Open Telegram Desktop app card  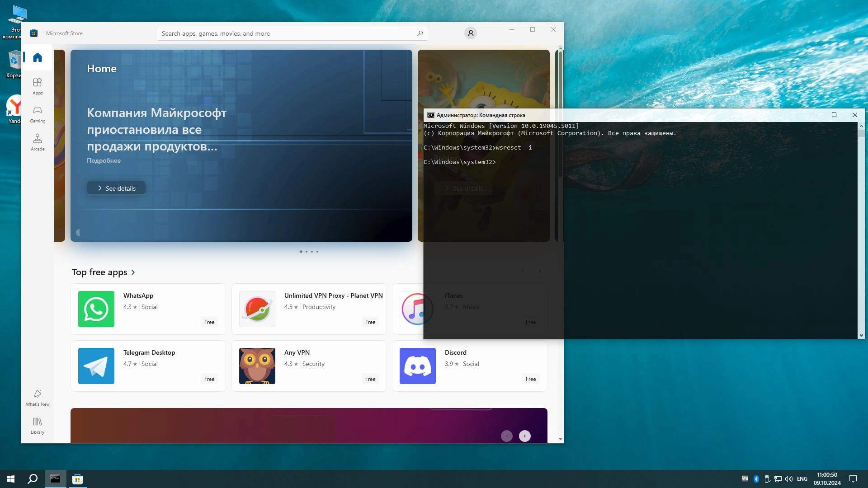point(148,366)
